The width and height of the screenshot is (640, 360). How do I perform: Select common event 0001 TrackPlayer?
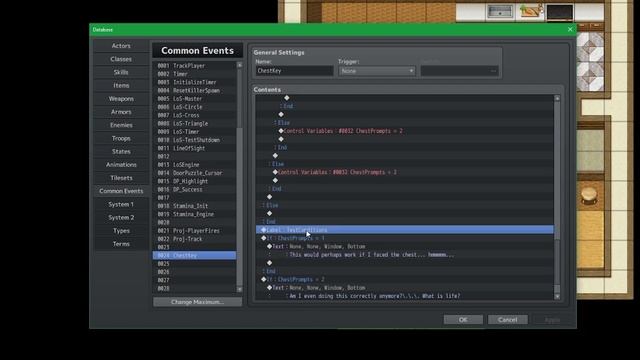click(x=194, y=66)
